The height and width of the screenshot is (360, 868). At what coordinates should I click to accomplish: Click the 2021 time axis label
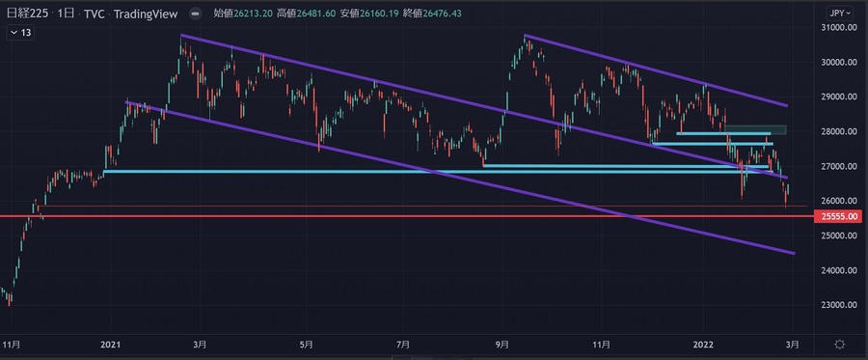[x=111, y=345]
